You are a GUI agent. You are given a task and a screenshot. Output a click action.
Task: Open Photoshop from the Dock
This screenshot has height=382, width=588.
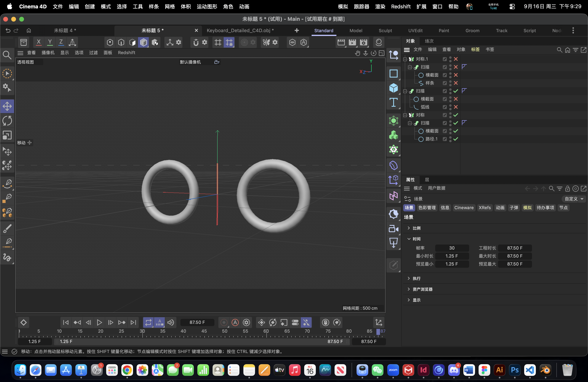click(515, 370)
